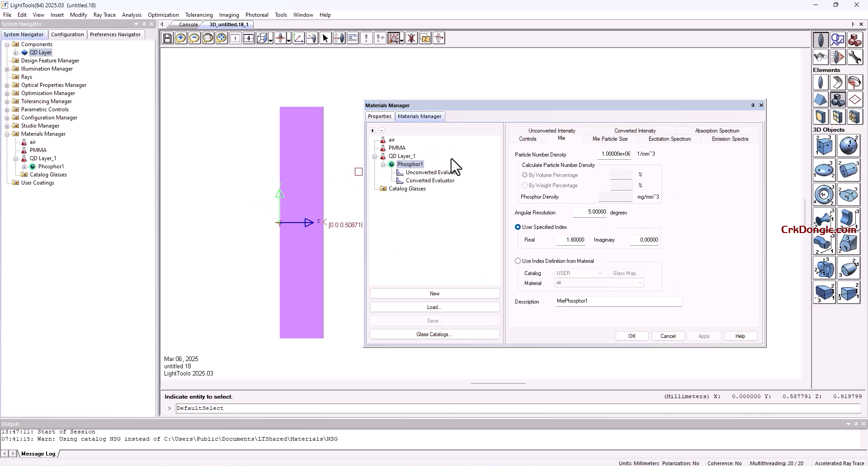The width and height of the screenshot is (868, 466).
Task: Select the lens element icon under Elements
Action: pyautogui.click(x=821, y=82)
